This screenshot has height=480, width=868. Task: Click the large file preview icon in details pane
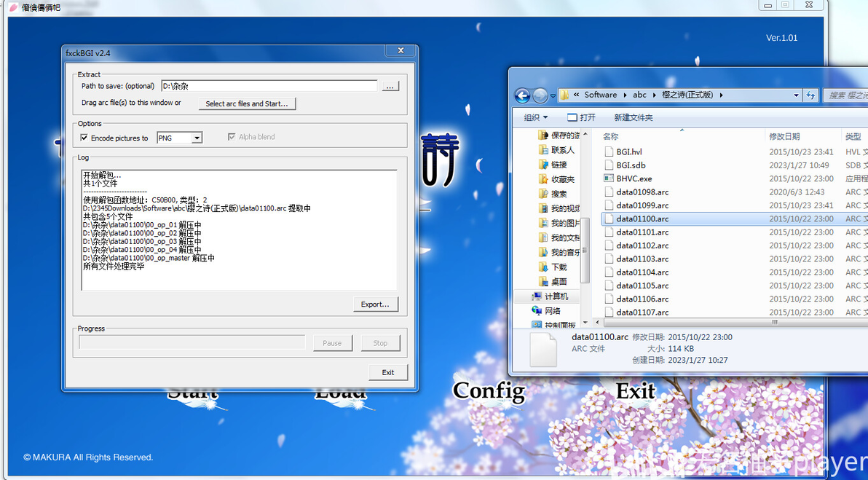click(x=543, y=349)
